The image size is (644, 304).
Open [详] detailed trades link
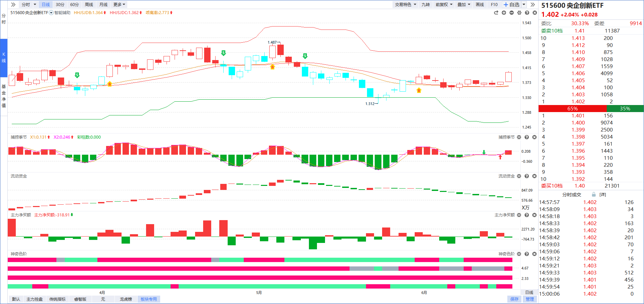tap(603, 195)
